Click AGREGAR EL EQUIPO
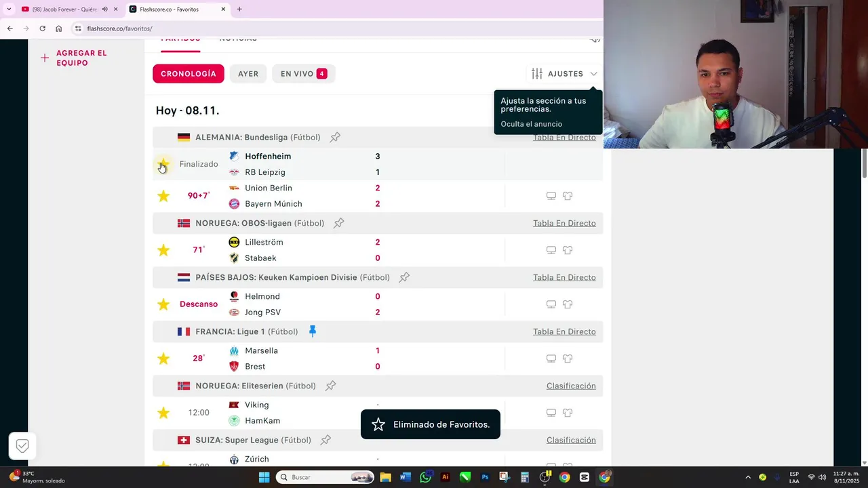Screen dimensions: 868x488 81,58
